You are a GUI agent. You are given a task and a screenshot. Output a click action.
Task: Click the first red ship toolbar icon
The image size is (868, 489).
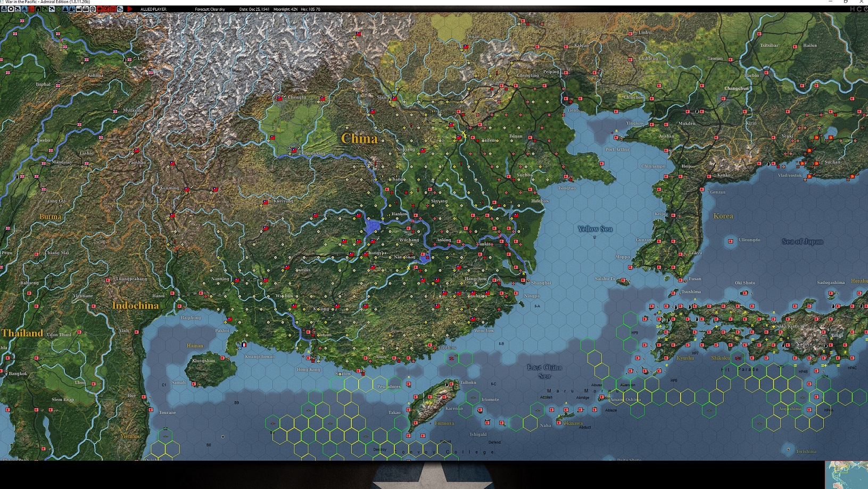point(100,9)
